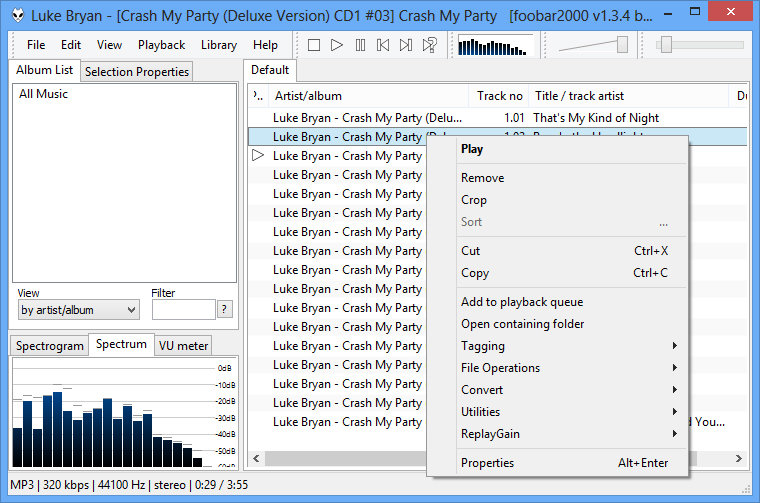The width and height of the screenshot is (760, 503).
Task: Select the last Luke Bryan playlist row
Action: (x=337, y=422)
